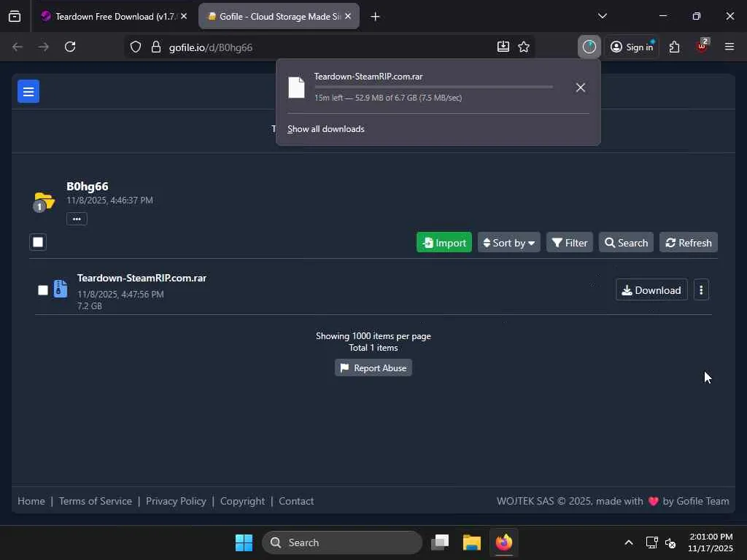Click the Search button in file toolbar
Screen dimensions: 747x560
coord(626,242)
